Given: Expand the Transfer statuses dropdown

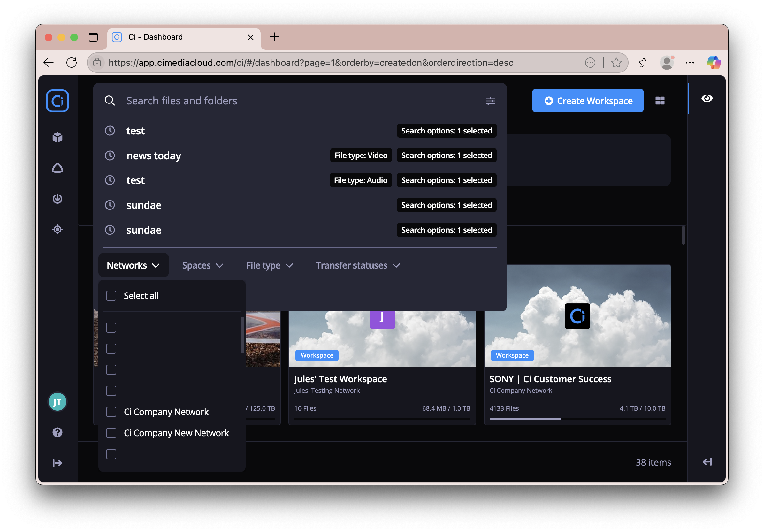Looking at the screenshot, I should 358,265.
